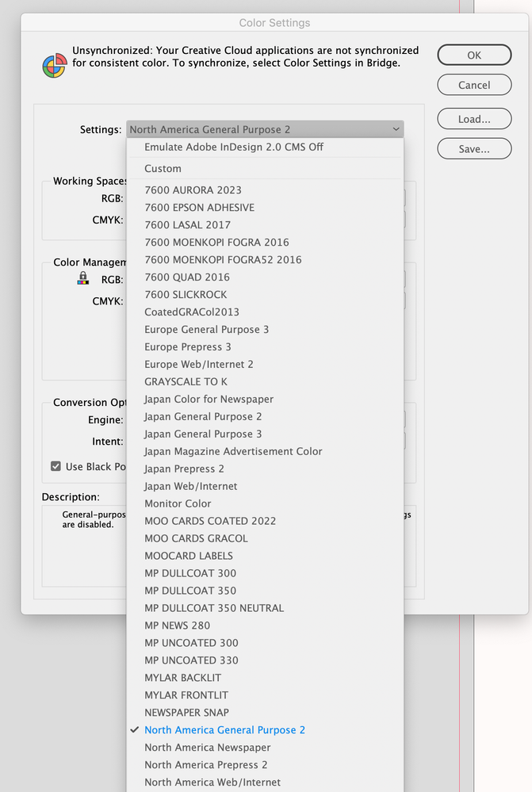Pick MYLAR FRONTLIT preset
Image resolution: width=532 pixels, height=792 pixels.
pyautogui.click(x=265, y=695)
